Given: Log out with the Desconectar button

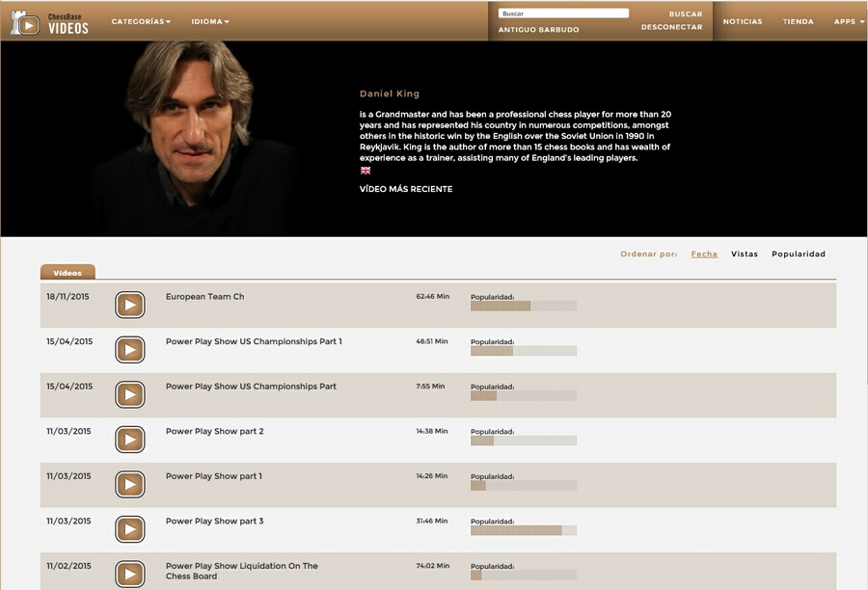Looking at the screenshot, I should pyautogui.click(x=671, y=27).
